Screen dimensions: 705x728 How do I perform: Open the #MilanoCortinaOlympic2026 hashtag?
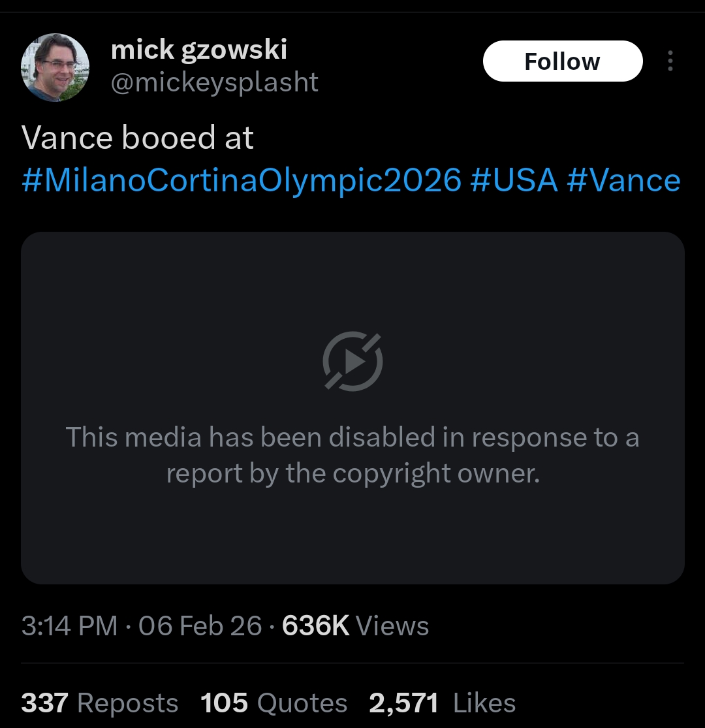click(242, 180)
